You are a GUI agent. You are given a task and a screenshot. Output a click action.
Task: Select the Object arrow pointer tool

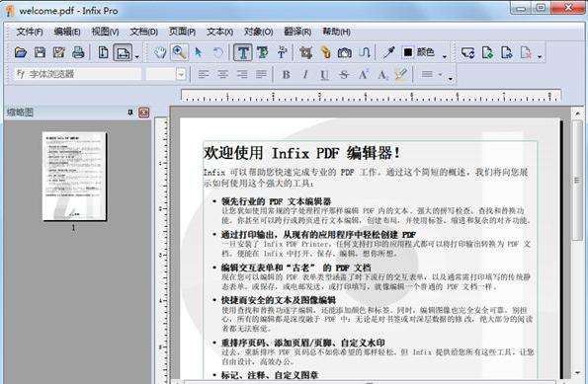pos(199,52)
